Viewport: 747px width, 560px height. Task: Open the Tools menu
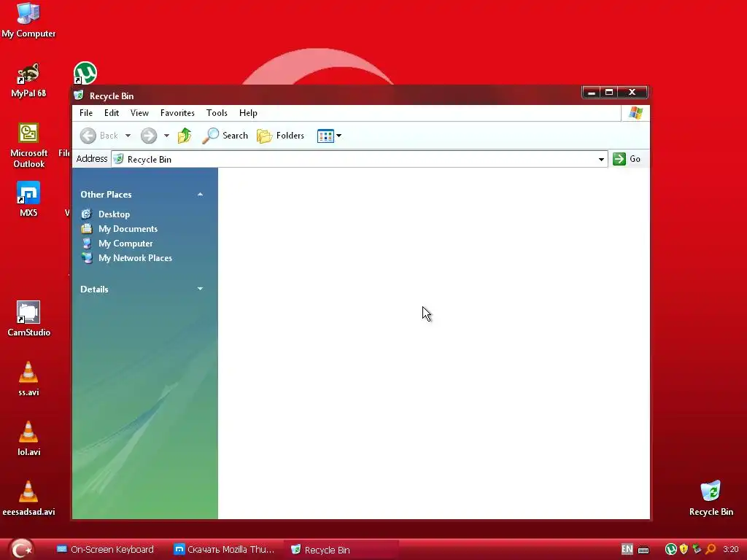click(217, 113)
